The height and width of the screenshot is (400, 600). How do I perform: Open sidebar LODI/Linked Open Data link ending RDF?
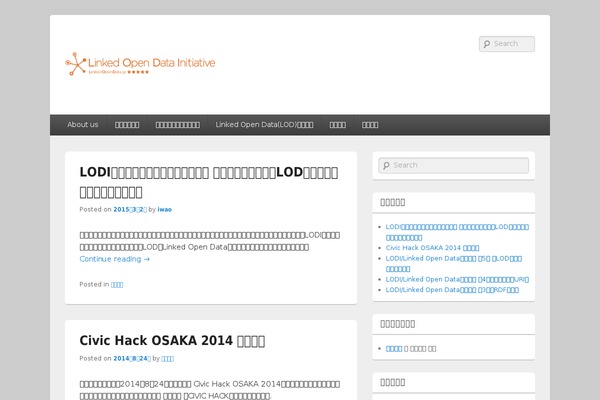452,290
